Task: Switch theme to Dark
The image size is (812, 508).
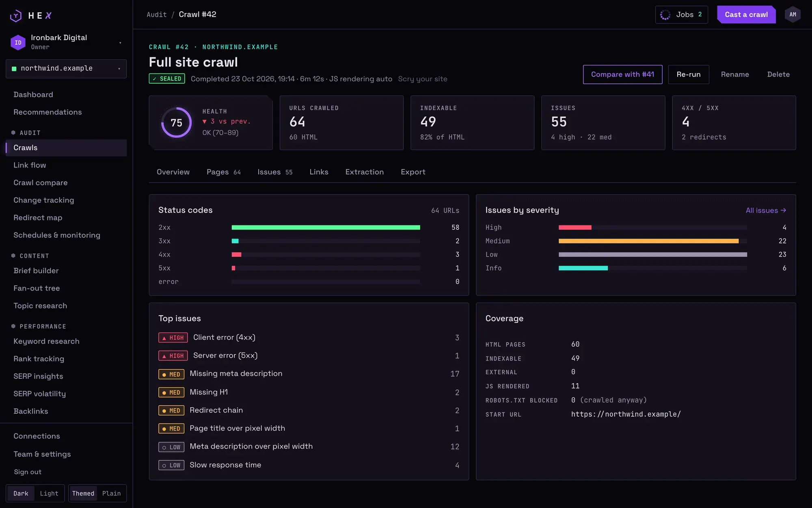Action: tap(21, 493)
